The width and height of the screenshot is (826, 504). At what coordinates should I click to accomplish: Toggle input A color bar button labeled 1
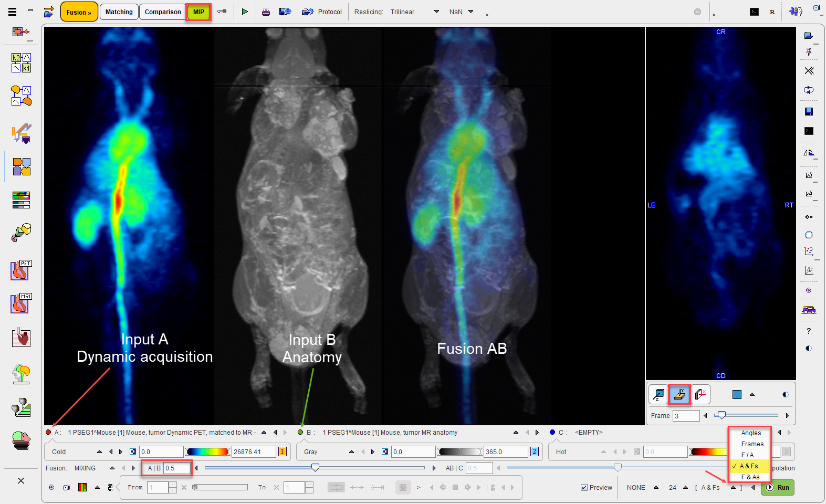click(x=283, y=451)
